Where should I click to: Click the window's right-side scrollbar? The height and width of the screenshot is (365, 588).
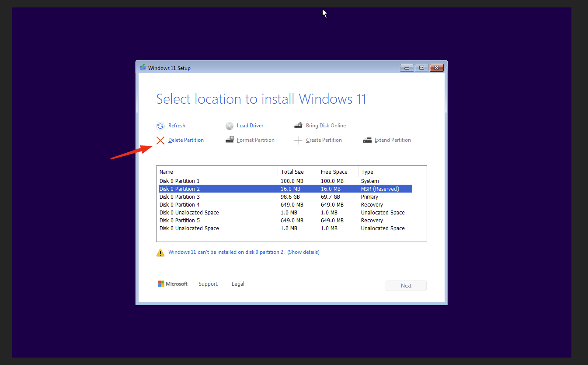[x=444, y=105]
